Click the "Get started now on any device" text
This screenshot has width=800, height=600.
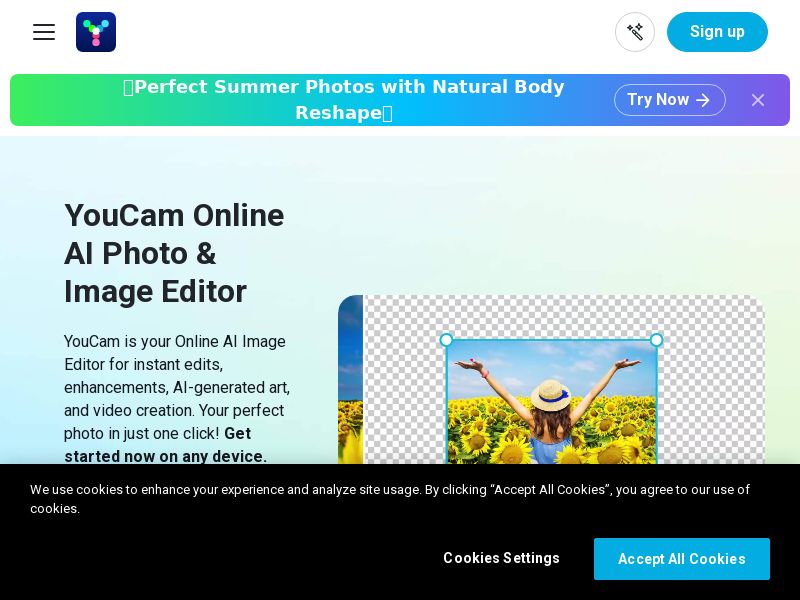click(x=165, y=445)
